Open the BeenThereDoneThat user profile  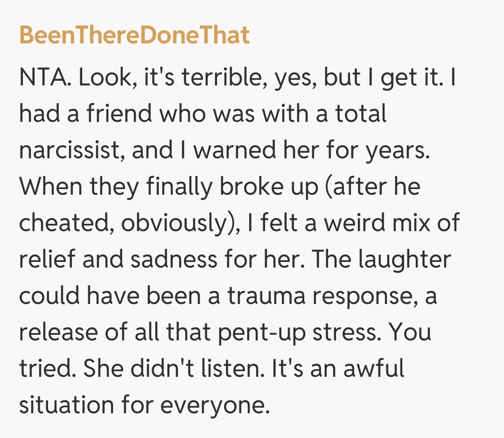pyautogui.click(x=134, y=35)
